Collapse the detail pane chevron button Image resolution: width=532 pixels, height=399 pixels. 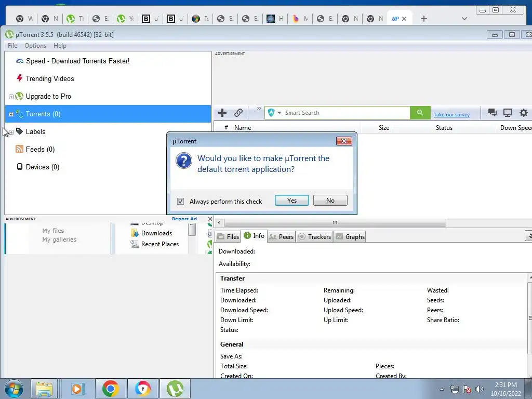pos(528,235)
